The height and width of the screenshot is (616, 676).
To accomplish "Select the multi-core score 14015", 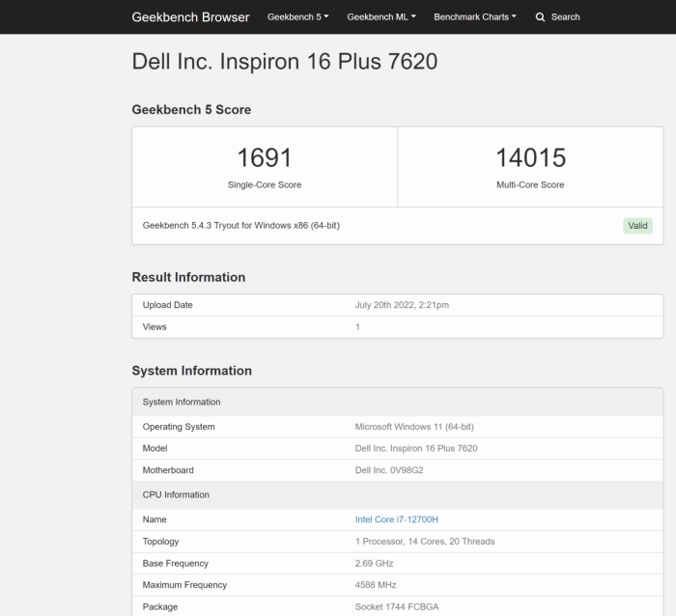I will tap(530, 157).
